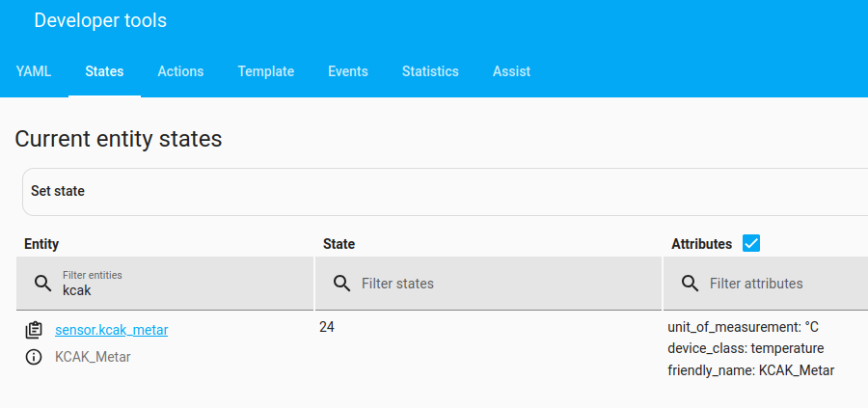Click magnifier icon in Filter attributes

pyautogui.click(x=690, y=284)
